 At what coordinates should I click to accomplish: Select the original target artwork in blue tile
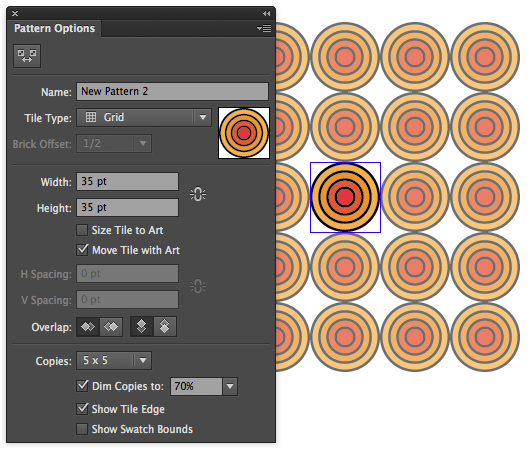[345, 197]
